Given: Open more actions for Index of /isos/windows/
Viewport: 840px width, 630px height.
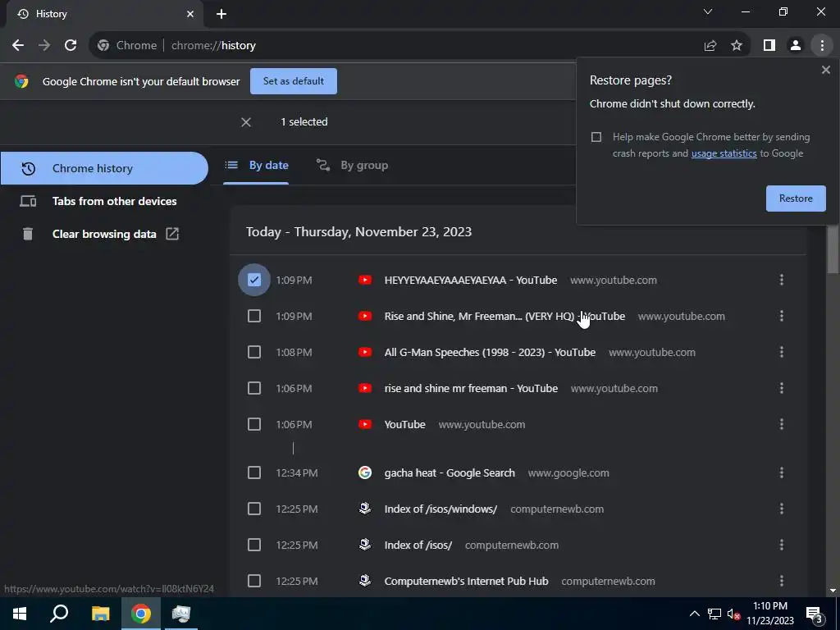Looking at the screenshot, I should [x=782, y=509].
